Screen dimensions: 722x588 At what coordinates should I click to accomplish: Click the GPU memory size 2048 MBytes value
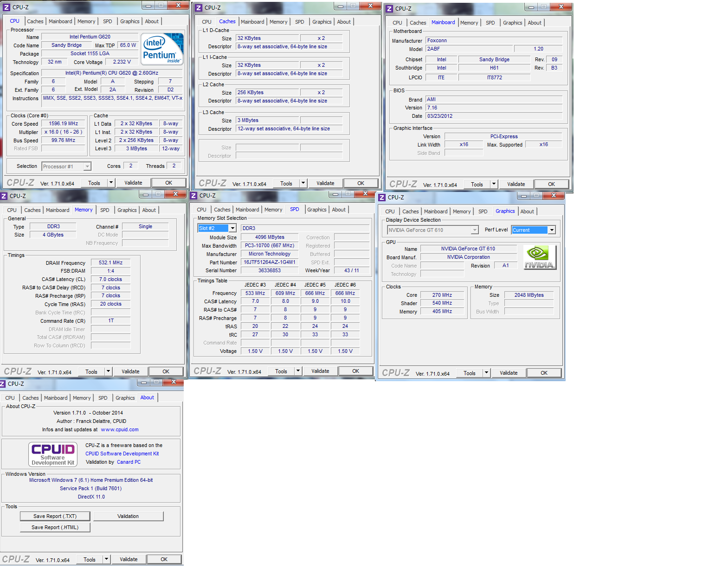(529, 295)
